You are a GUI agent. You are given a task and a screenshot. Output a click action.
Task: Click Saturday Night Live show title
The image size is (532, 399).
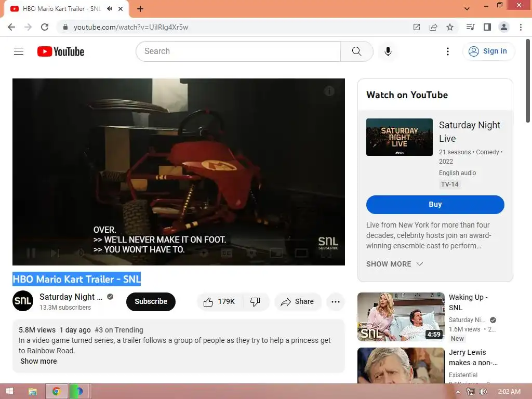pyautogui.click(x=470, y=131)
